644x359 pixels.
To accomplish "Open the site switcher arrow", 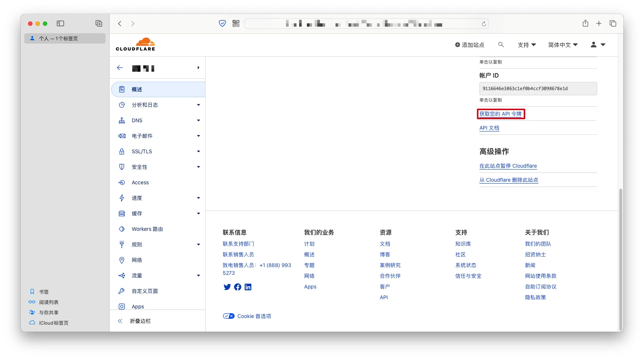I will 198,68.
